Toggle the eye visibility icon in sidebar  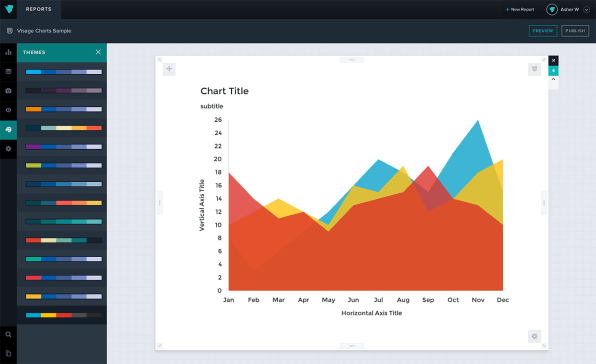(x=8, y=110)
